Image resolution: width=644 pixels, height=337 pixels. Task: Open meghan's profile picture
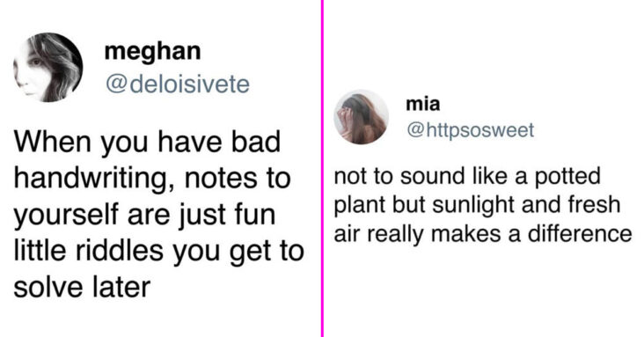tap(48, 67)
